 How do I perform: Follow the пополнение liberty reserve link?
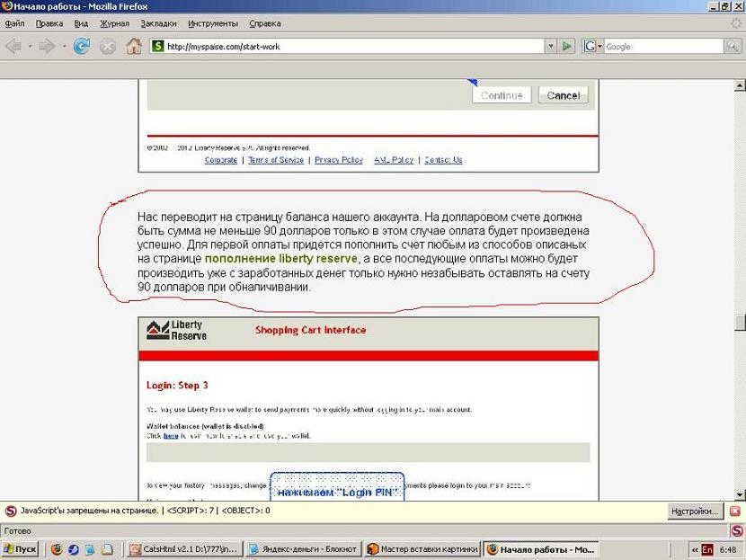(280, 258)
